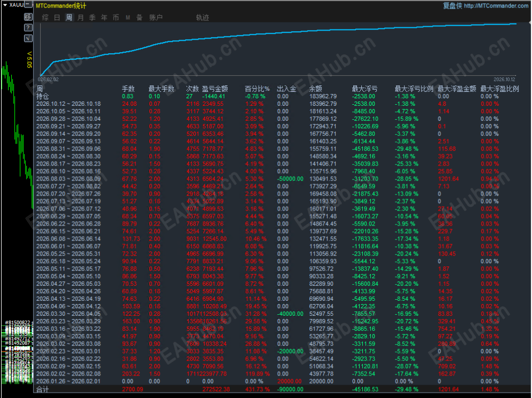Click chart start date label 026.02.02
Screen dimensions: 532x398
(48, 79)
